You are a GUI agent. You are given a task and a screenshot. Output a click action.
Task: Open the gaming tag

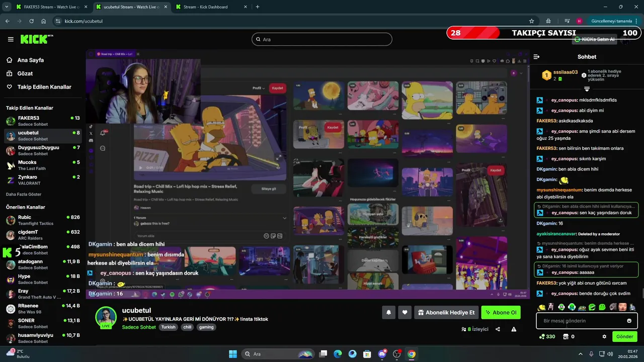click(x=206, y=327)
